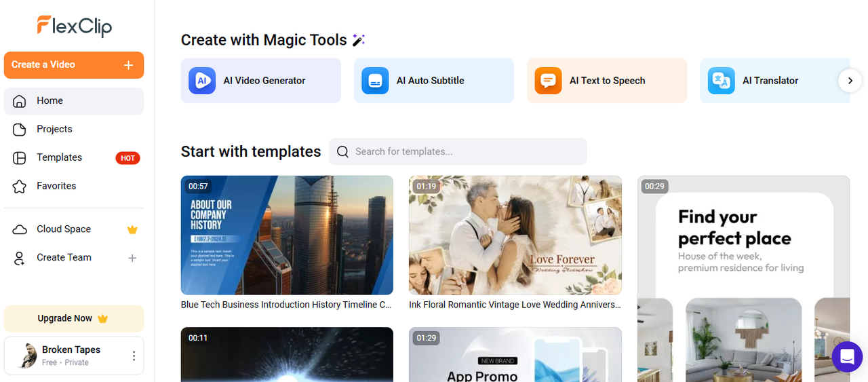This screenshot has height=382, width=868.
Task: Click the Cloud Space cloud icon
Action: [20, 229]
